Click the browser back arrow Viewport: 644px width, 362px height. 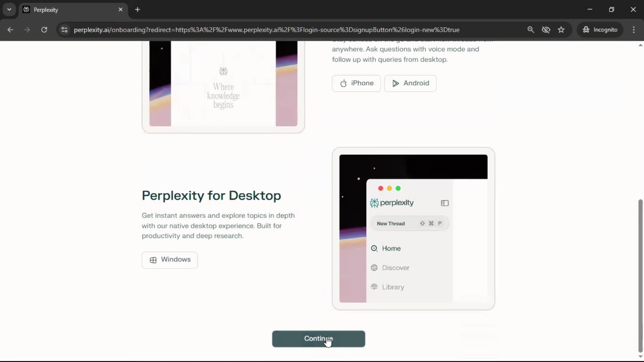pos(10,30)
